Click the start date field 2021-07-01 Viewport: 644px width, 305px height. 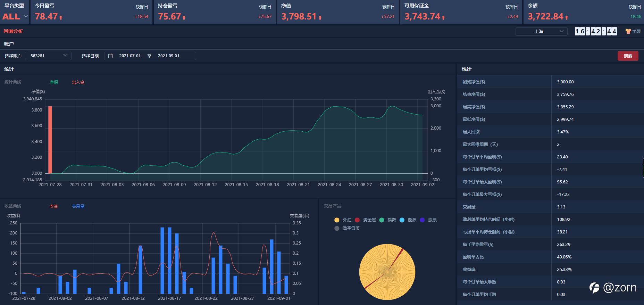(130, 56)
